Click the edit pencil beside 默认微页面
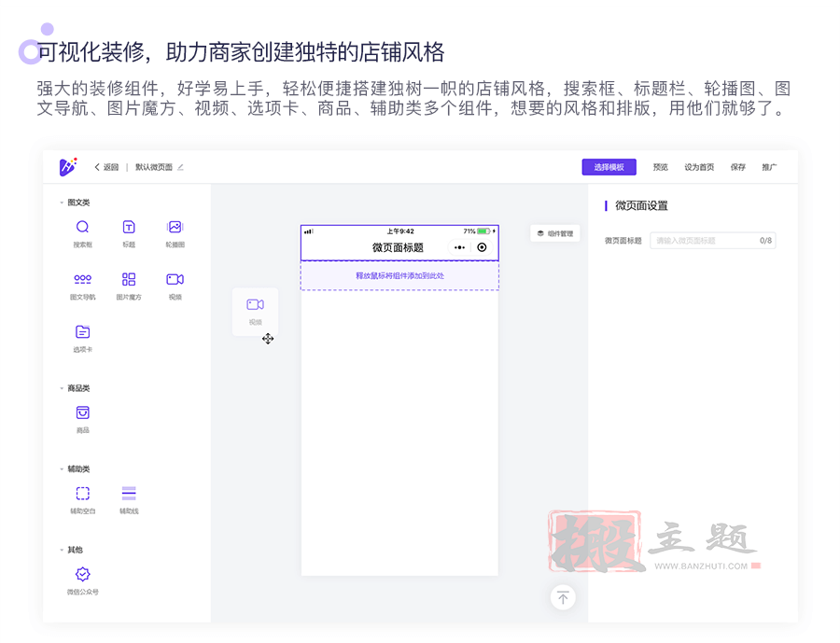Image resolution: width=840 pixels, height=643 pixels. pos(180,167)
